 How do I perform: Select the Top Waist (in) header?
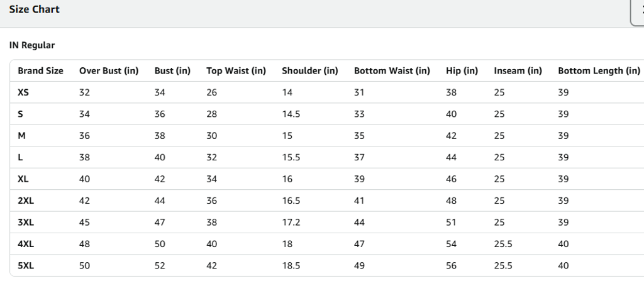pyautogui.click(x=236, y=70)
